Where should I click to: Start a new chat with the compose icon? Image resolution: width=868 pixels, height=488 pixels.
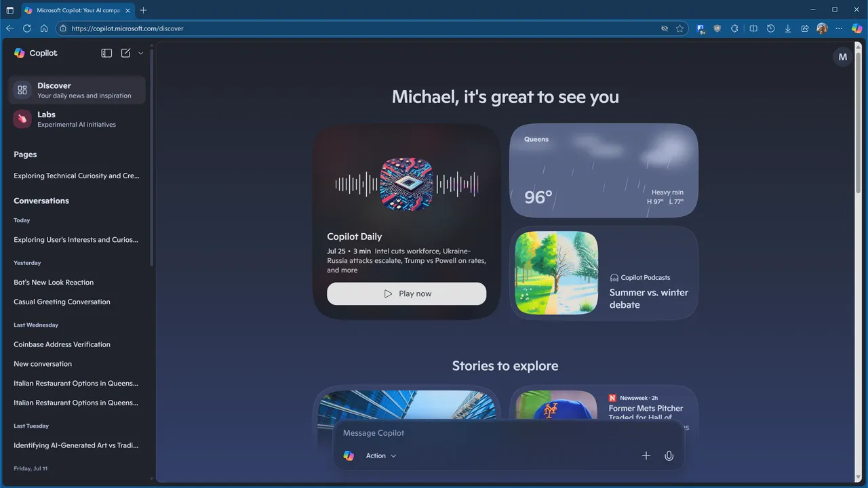coord(125,53)
